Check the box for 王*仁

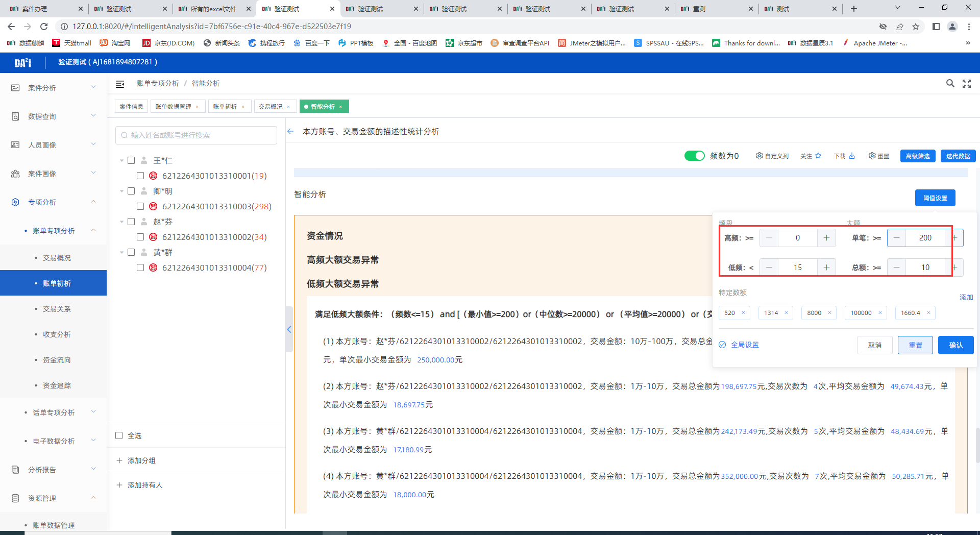point(131,160)
